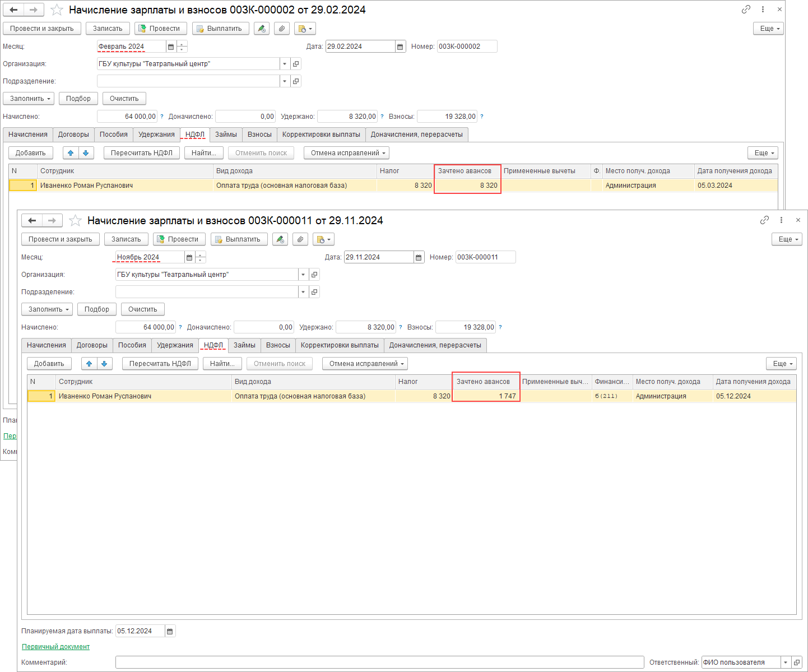This screenshot has height=672, width=808.
Task: Open Корректировки выплаты tab in November document
Action: click(340, 345)
